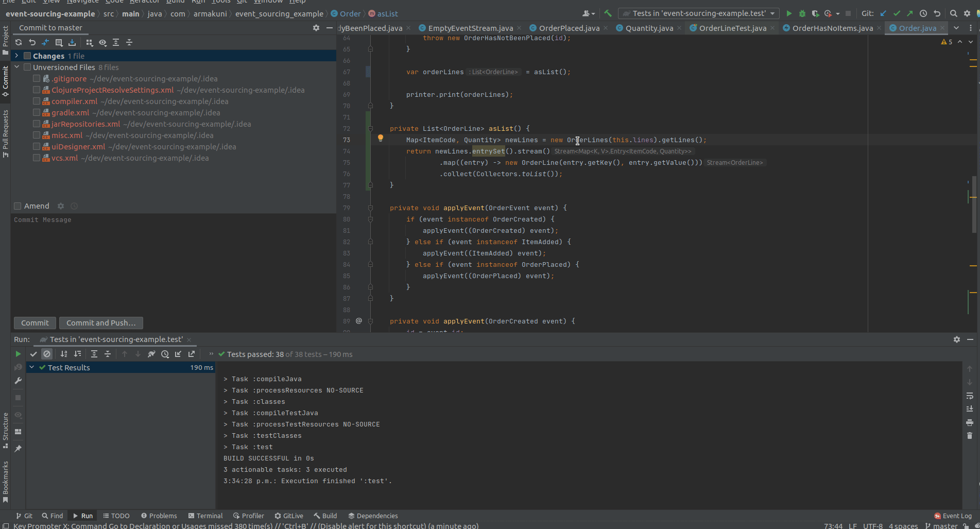The height and width of the screenshot is (529, 980).
Task: Switch to the Quantity.java tab
Action: click(x=649, y=28)
